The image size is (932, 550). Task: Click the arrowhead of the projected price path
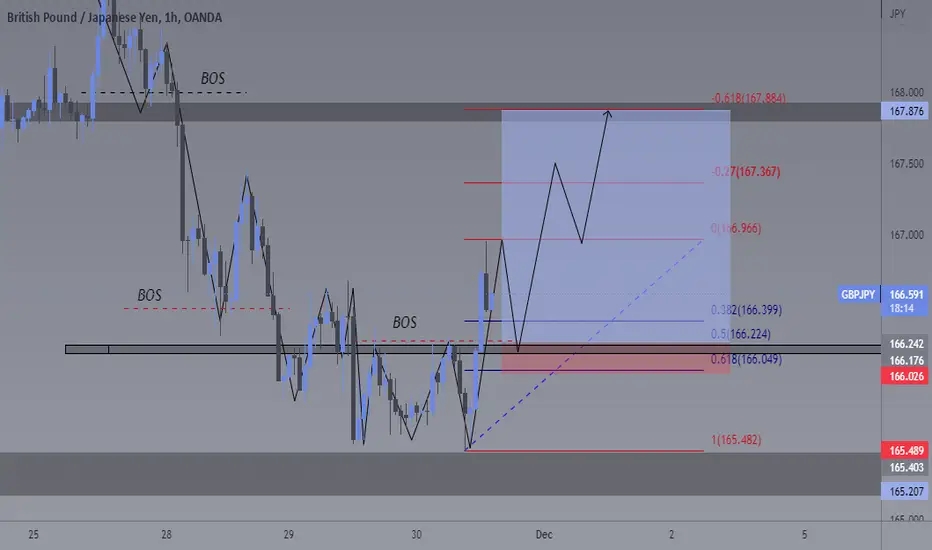tap(608, 113)
